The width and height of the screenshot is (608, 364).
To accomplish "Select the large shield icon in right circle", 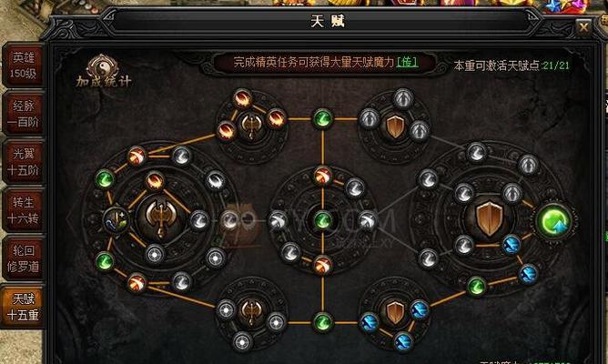I will (490, 218).
